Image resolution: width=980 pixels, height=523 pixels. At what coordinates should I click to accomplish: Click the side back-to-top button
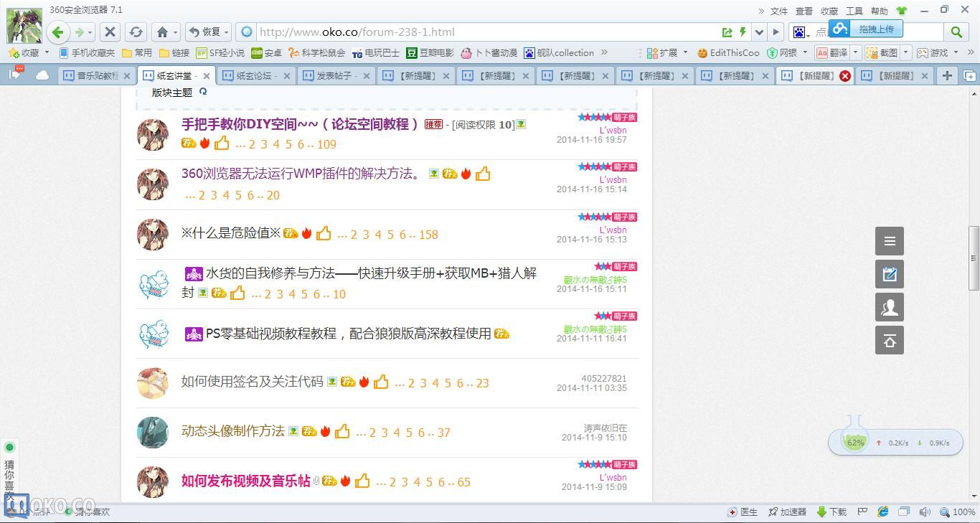[x=890, y=340]
